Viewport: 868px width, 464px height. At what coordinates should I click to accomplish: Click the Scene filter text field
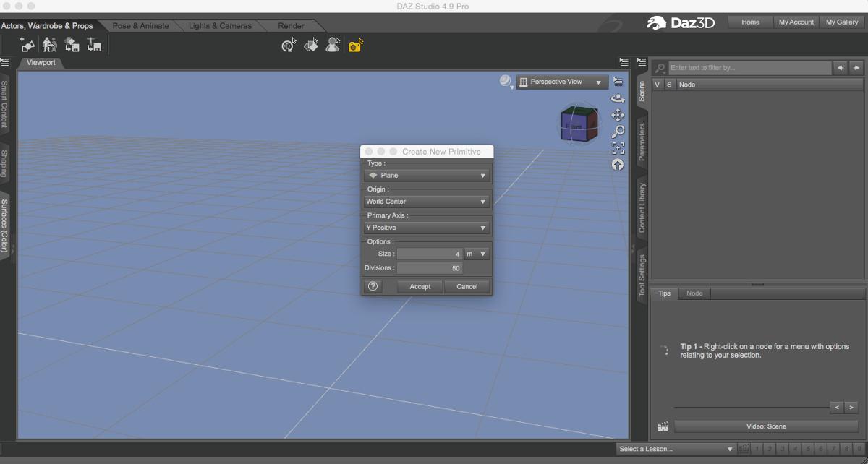(749, 68)
